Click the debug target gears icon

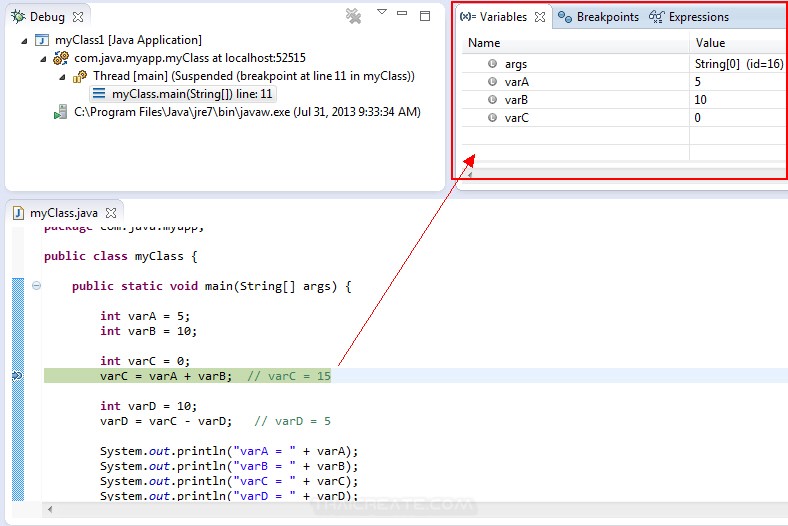click(61, 58)
